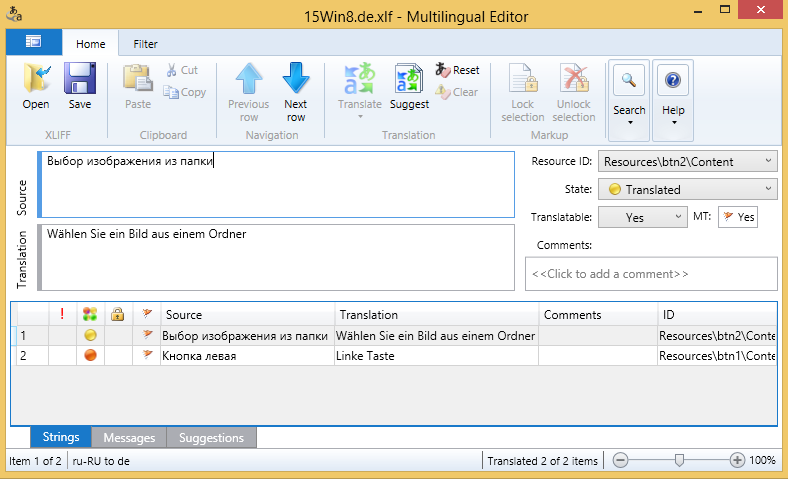Select cell 'Linke Taste'
Screen dimensions: 788x479
tap(436, 356)
